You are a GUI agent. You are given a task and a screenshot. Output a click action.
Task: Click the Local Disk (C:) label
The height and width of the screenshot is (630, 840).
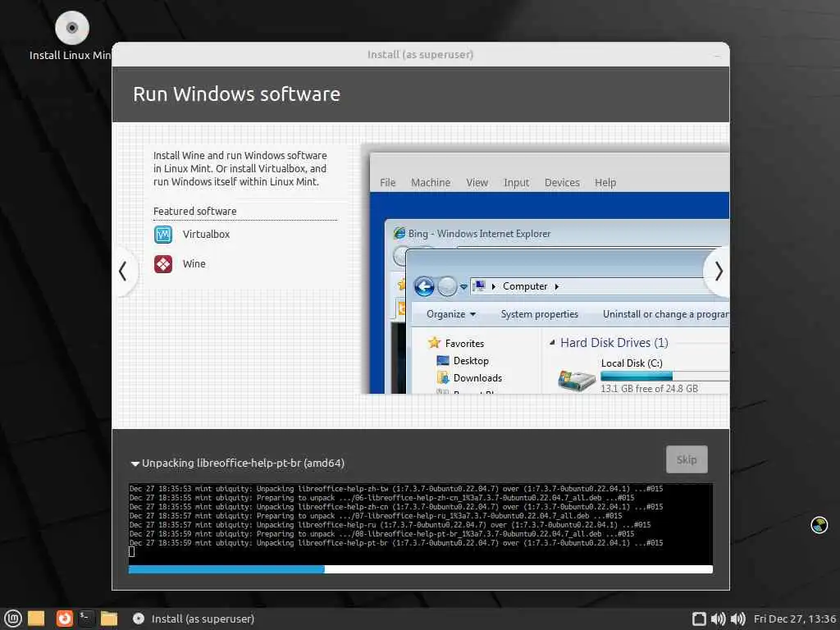pyautogui.click(x=632, y=363)
